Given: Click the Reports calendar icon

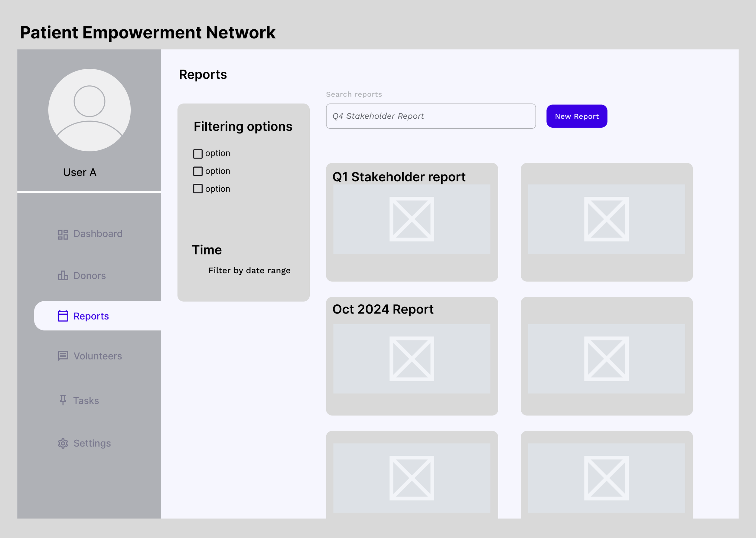Looking at the screenshot, I should [x=63, y=316].
